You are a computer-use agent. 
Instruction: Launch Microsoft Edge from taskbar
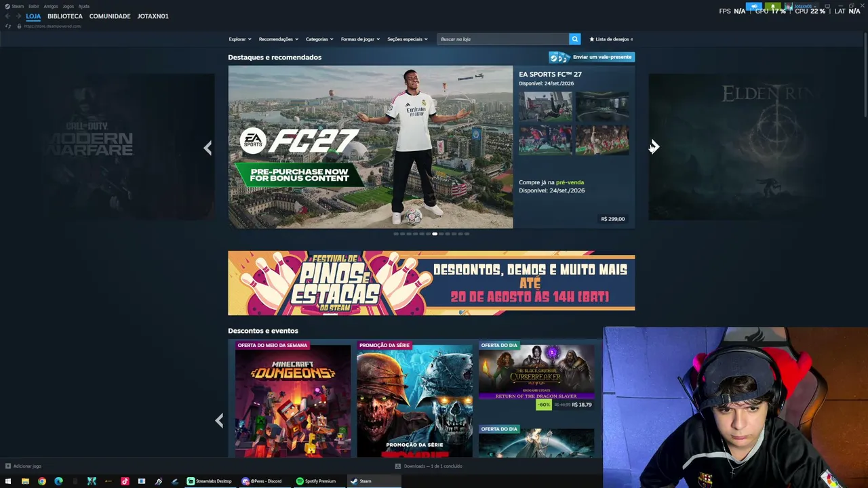tap(58, 481)
